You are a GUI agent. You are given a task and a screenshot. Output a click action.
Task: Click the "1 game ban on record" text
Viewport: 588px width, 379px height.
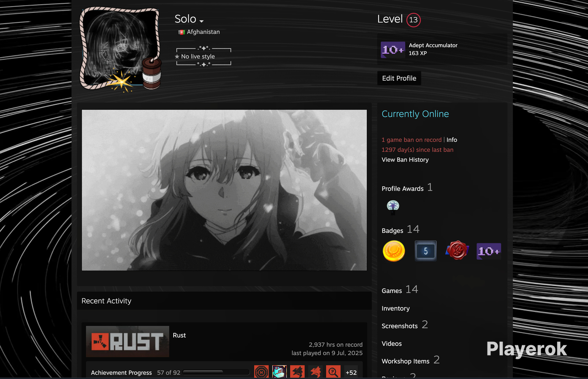[412, 140]
